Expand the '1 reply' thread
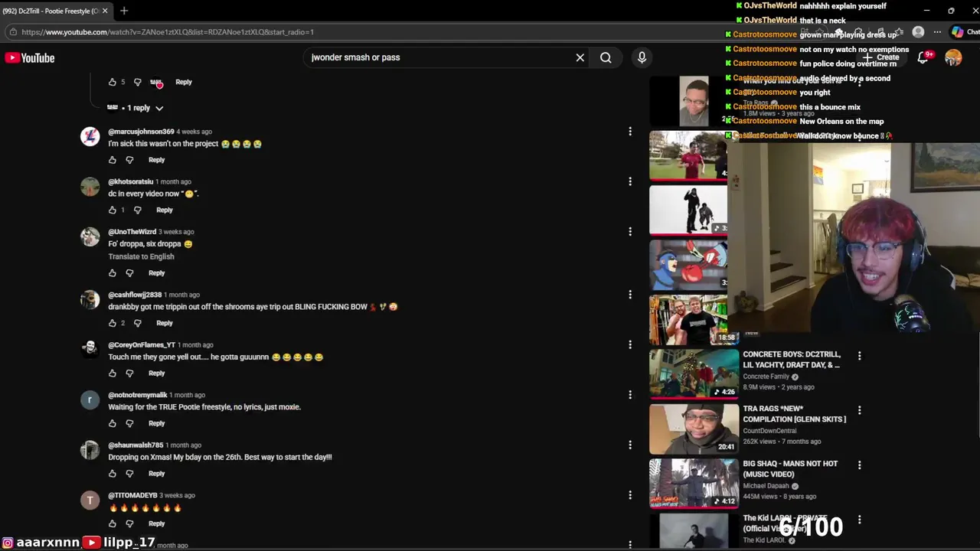This screenshot has width=980, height=551. click(136, 108)
